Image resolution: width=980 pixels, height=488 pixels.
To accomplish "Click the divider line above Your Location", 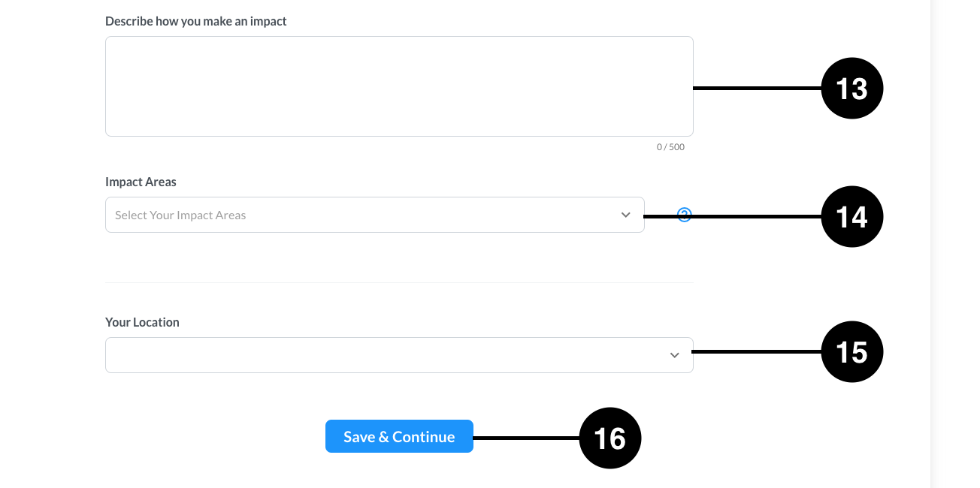I will (x=399, y=282).
